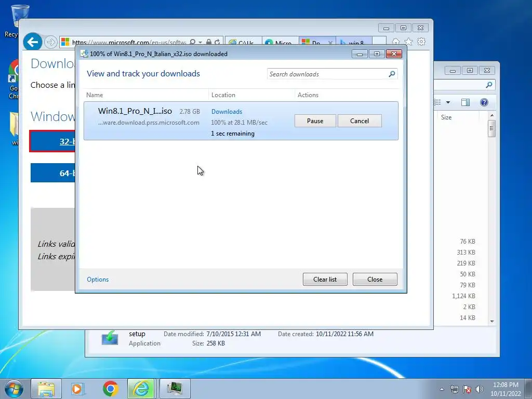Close the downloads dialog with Close button
Viewport: 532px width, 399px height.
[375, 279]
